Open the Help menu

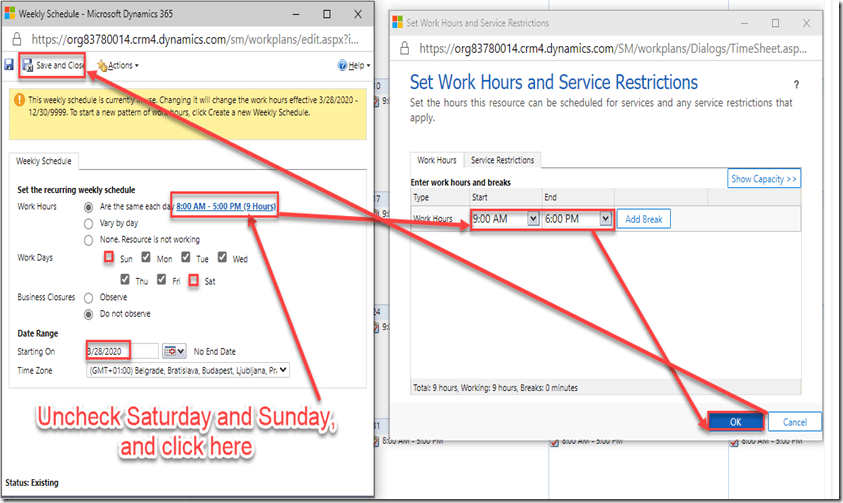(353, 66)
